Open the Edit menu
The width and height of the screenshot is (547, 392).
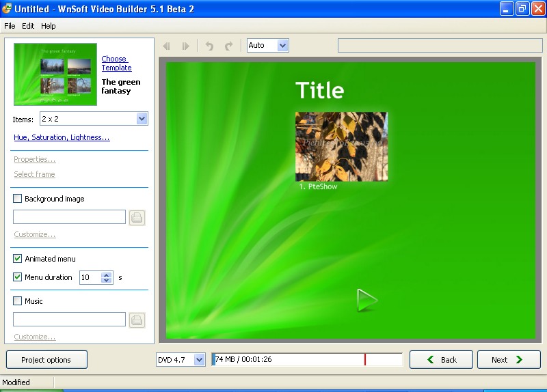28,26
